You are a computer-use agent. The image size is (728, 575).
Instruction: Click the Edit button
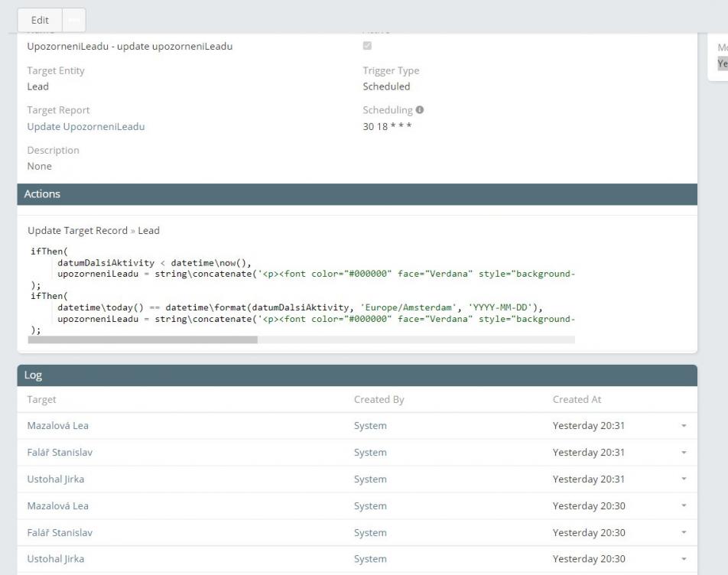(x=40, y=20)
